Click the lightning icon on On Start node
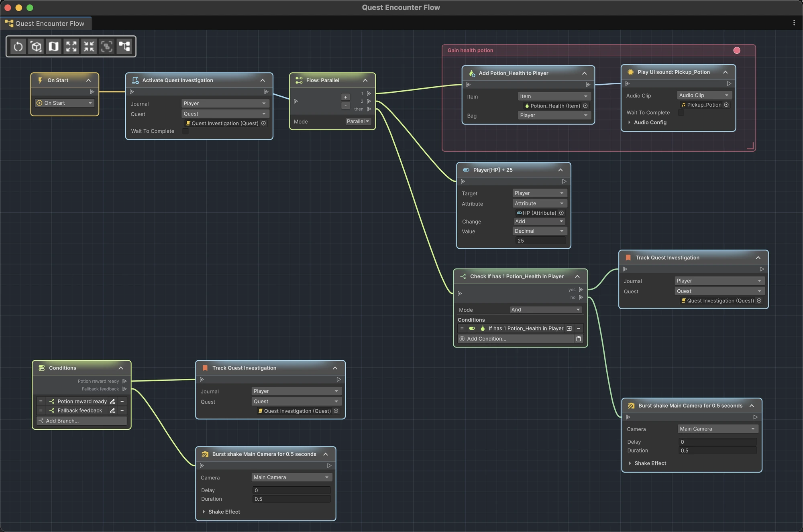Viewport: 803px width, 532px height. click(x=40, y=80)
